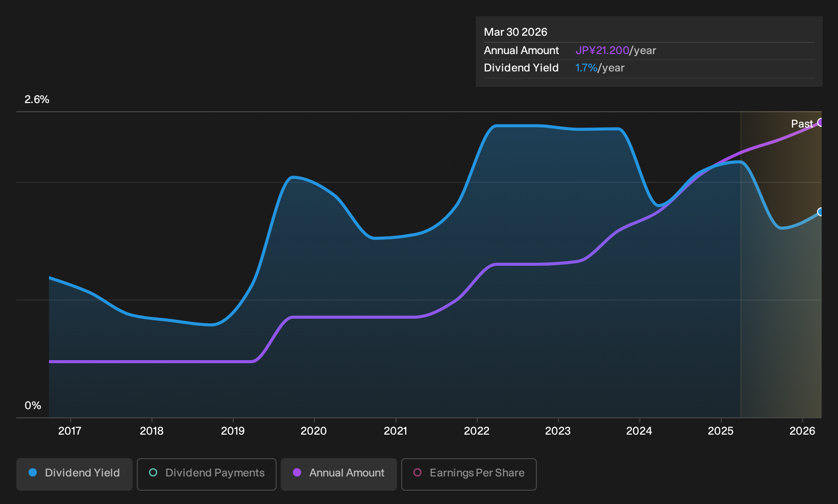Click the teal Dividend Payments legend circle
The image size is (838, 504).
click(153, 472)
